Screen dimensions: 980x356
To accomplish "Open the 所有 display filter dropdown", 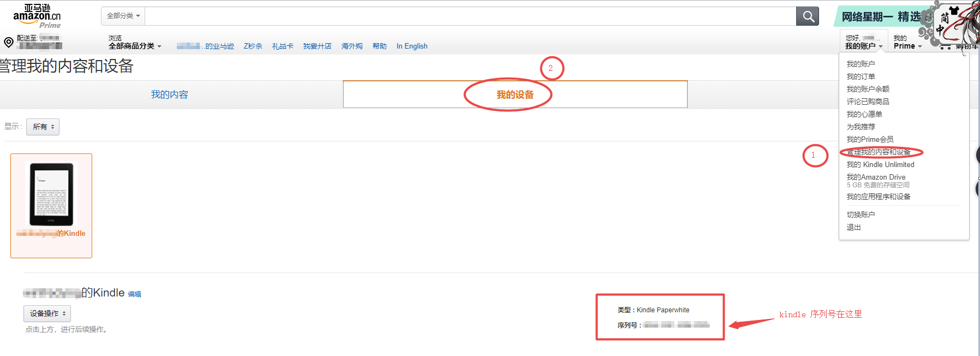I will 43,127.
